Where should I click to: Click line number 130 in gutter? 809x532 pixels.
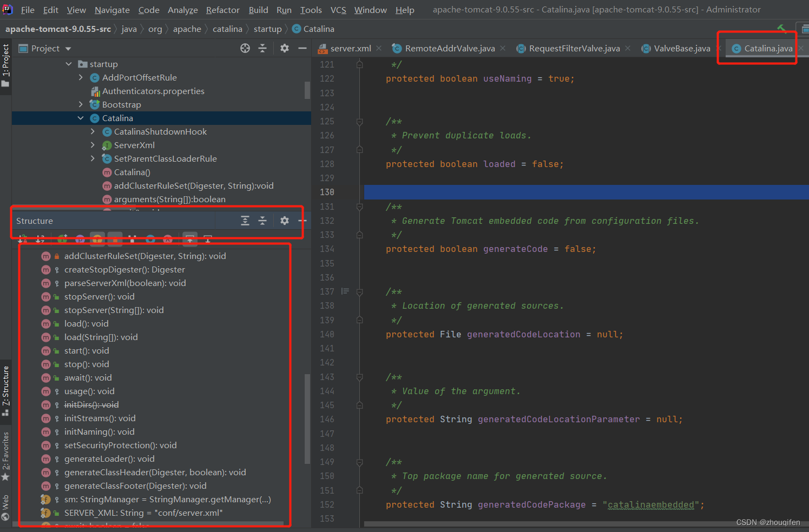pyautogui.click(x=327, y=192)
